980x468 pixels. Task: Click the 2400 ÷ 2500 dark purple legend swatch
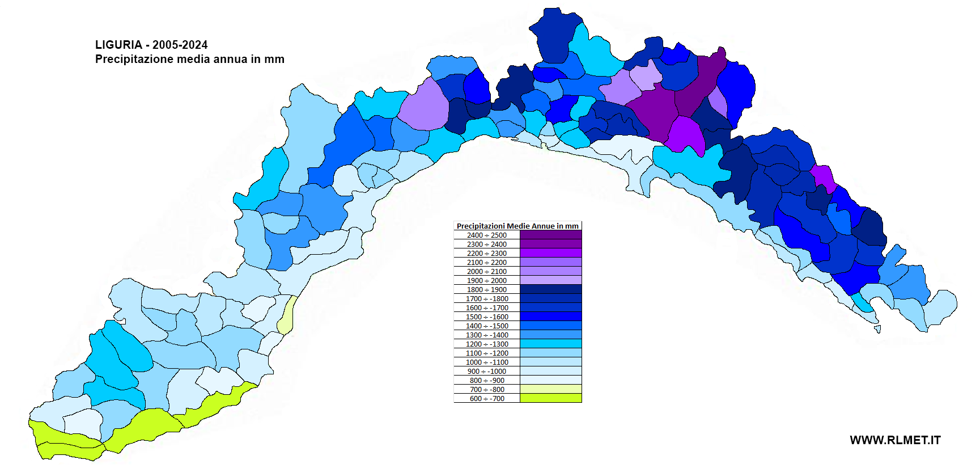pos(550,235)
